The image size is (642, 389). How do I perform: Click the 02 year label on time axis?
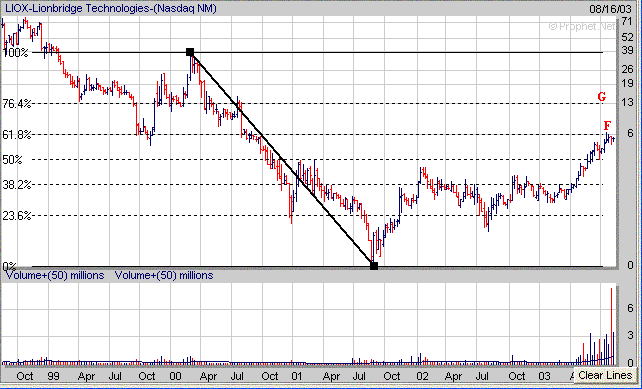coord(423,376)
